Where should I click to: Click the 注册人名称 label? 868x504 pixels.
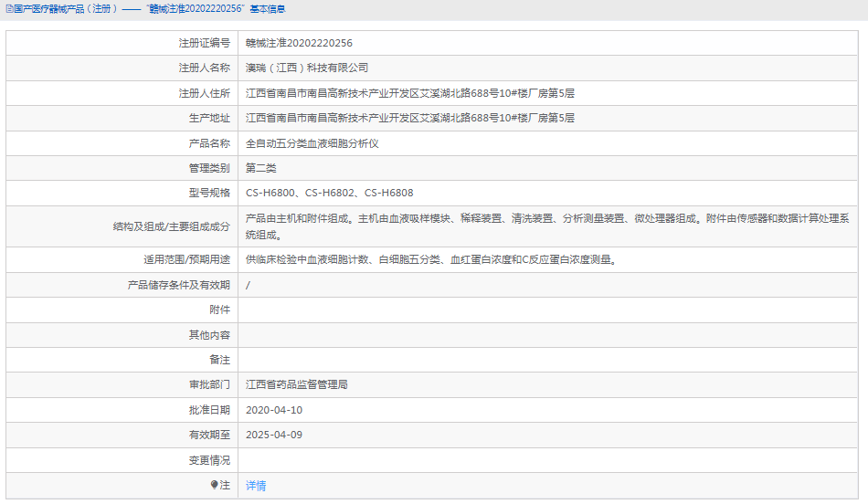204,68
